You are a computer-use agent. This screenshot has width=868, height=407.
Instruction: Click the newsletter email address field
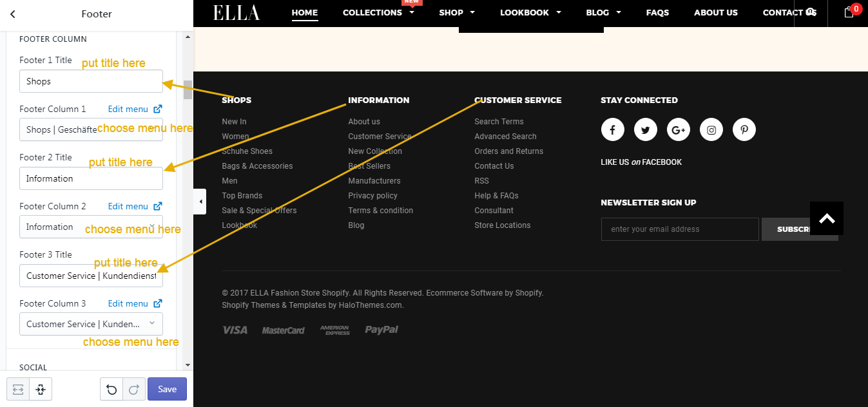point(680,229)
